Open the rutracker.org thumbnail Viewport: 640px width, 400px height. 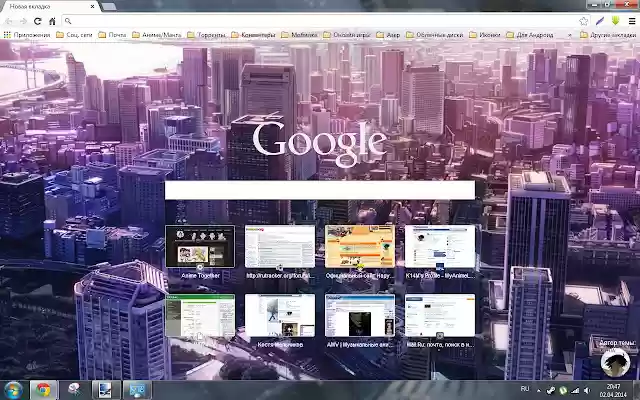click(x=280, y=247)
